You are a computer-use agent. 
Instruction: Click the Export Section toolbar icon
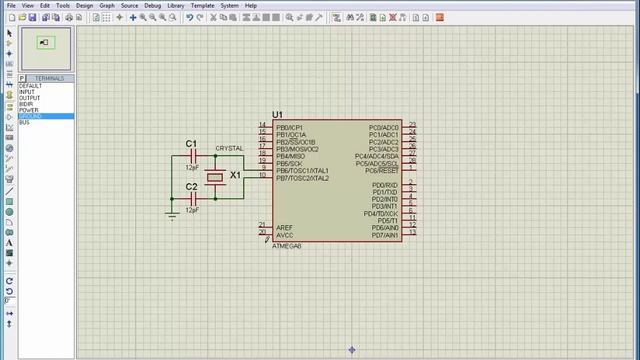56,18
